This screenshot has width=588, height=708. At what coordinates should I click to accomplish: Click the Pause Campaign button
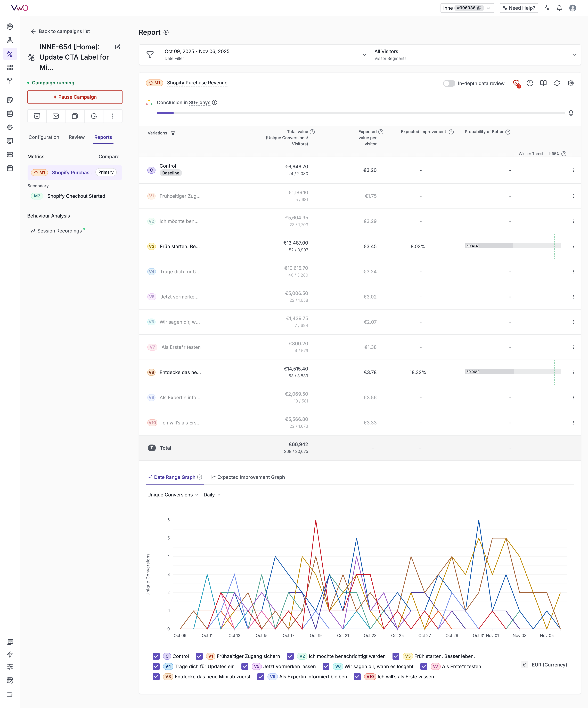75,97
